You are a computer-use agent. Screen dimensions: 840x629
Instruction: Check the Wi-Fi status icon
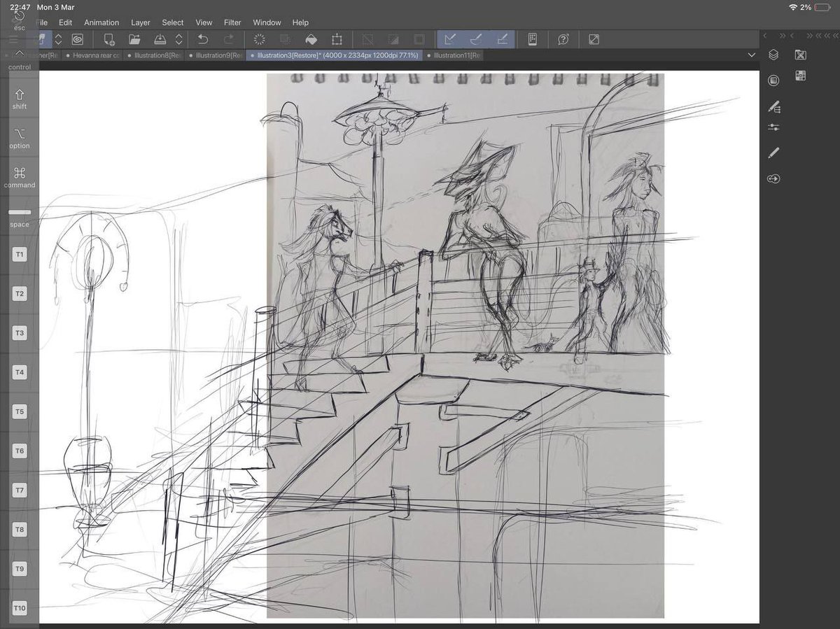coord(792,7)
